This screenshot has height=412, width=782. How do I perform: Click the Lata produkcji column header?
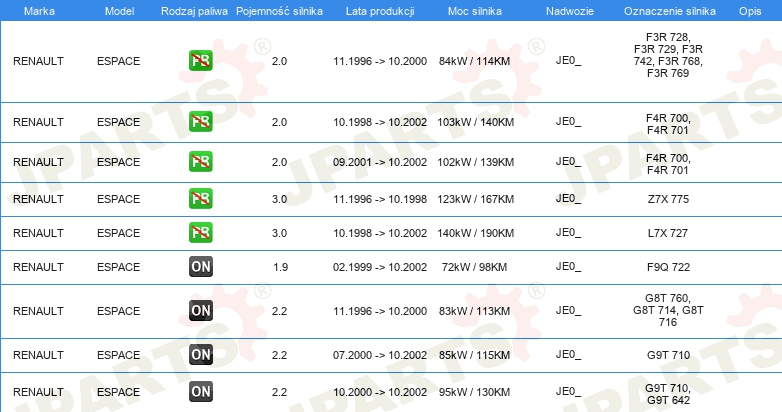click(380, 11)
